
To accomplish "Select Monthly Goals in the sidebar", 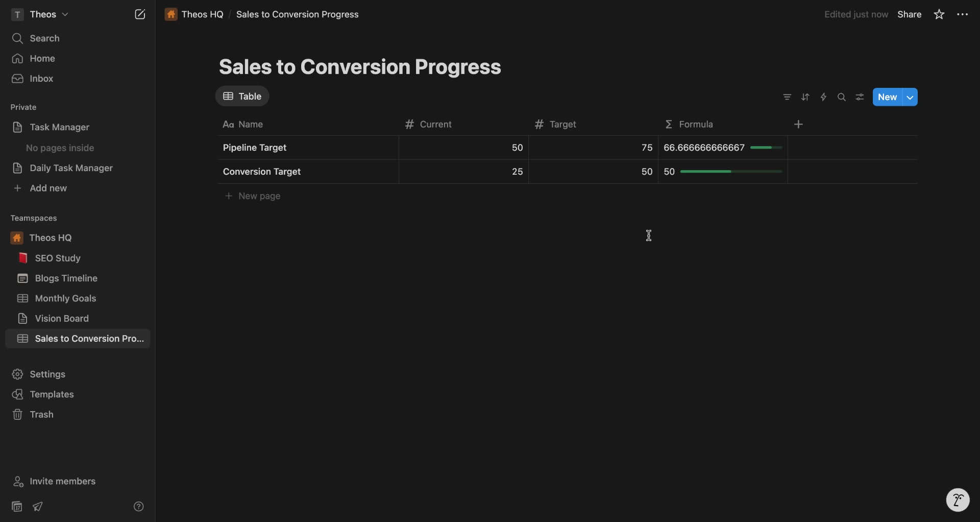I will 64,298.
